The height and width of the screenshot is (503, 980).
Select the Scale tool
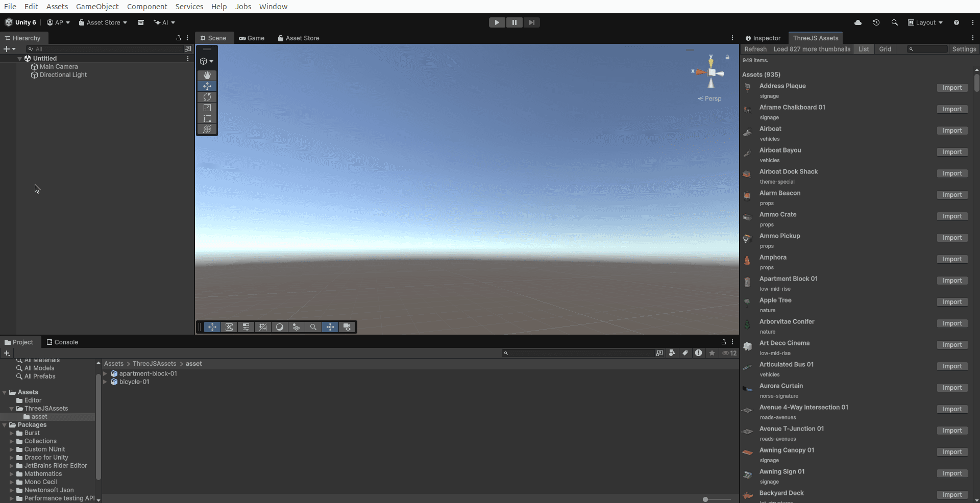pyautogui.click(x=207, y=108)
